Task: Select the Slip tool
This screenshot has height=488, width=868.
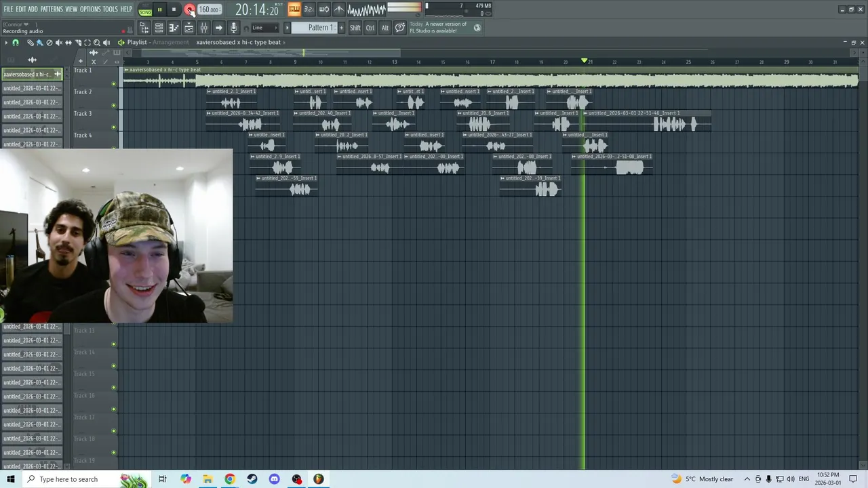Action: click(x=68, y=43)
